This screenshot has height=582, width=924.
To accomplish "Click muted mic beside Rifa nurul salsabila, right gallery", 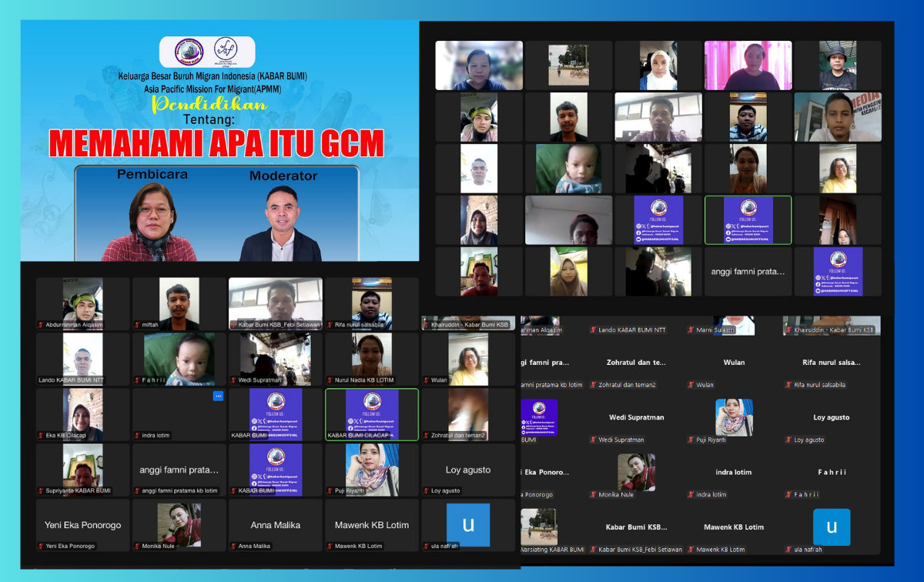I will click(788, 385).
